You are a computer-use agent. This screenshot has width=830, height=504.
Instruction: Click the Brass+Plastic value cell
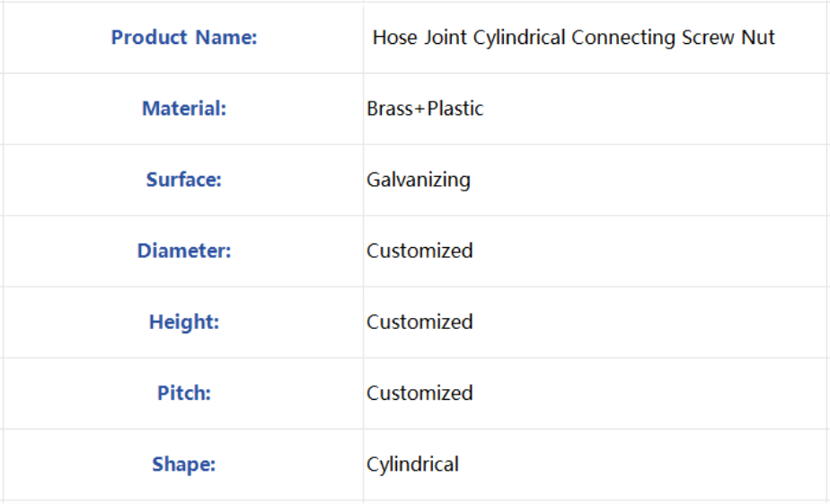596,109
